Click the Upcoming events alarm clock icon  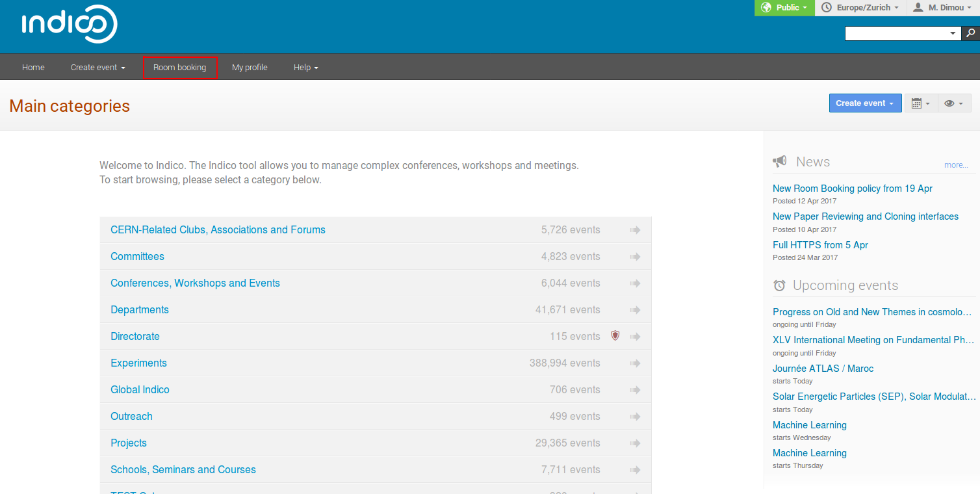(779, 285)
